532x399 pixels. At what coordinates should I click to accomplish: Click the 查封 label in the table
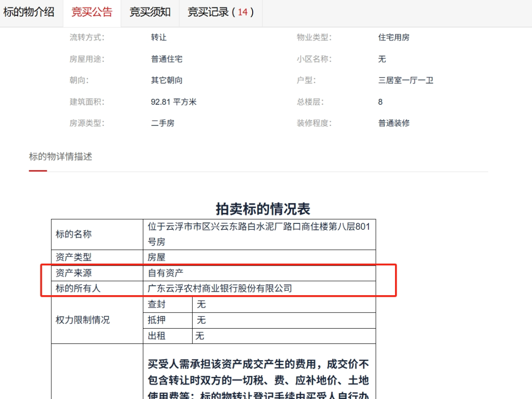(x=157, y=305)
